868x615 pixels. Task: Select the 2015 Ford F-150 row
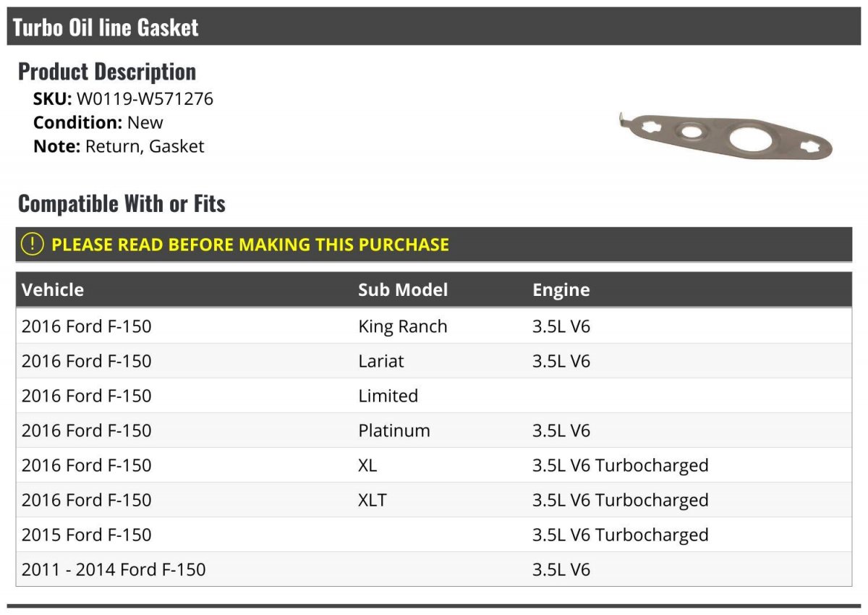pos(434,535)
